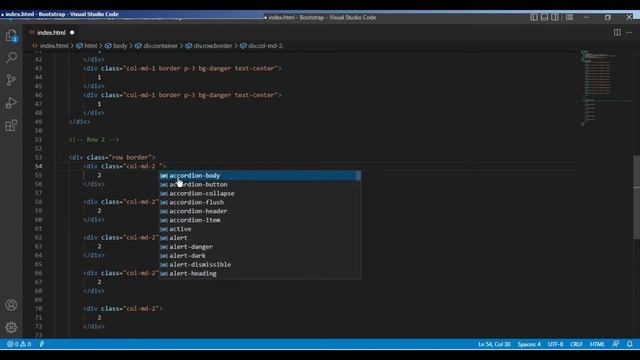Switch to the index.html editor tab
Viewport: 640px width, 360px height.
tap(51, 32)
